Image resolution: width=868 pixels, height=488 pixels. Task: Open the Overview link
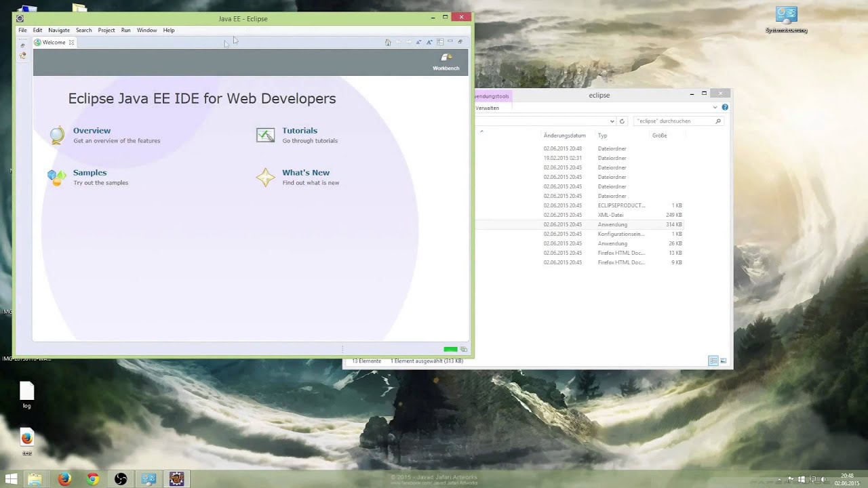click(x=92, y=130)
